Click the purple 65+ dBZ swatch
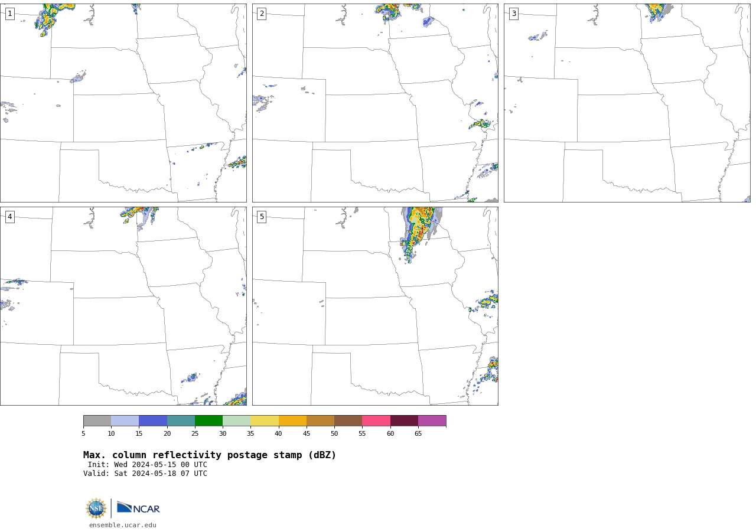756x532 pixels. pyautogui.click(x=432, y=420)
